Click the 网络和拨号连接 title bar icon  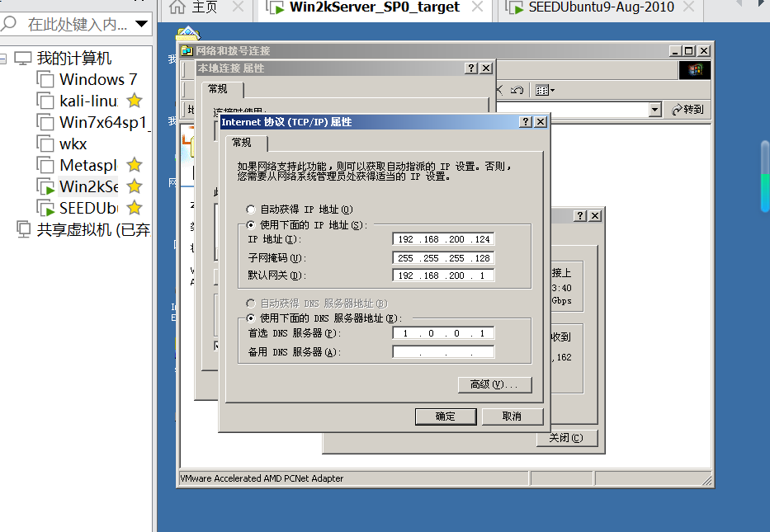187,51
